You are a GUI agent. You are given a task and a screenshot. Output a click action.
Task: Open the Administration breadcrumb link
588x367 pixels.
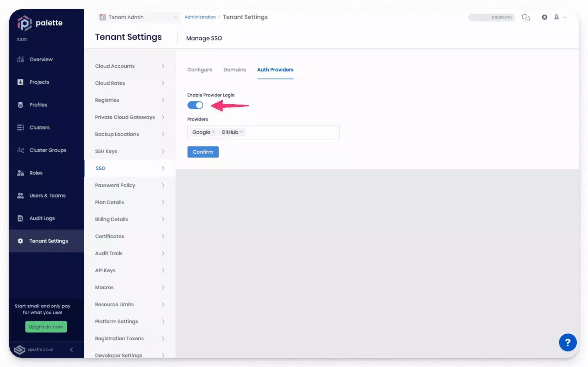click(x=200, y=17)
